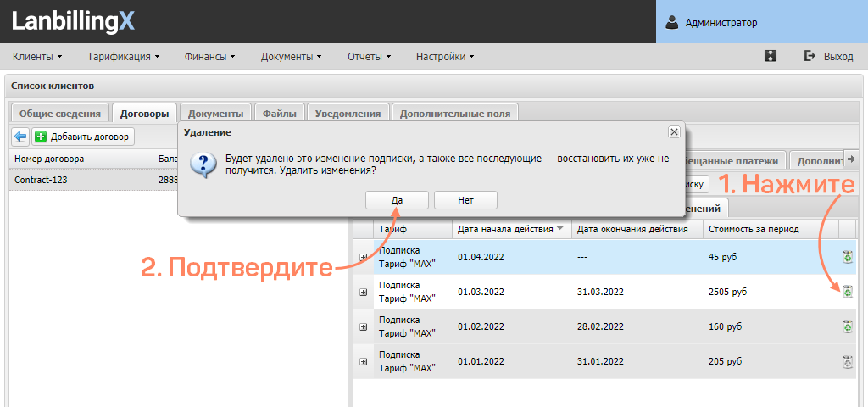Open the Клиенты dropdown menu
Screen dimensions: 868x407
(x=37, y=57)
